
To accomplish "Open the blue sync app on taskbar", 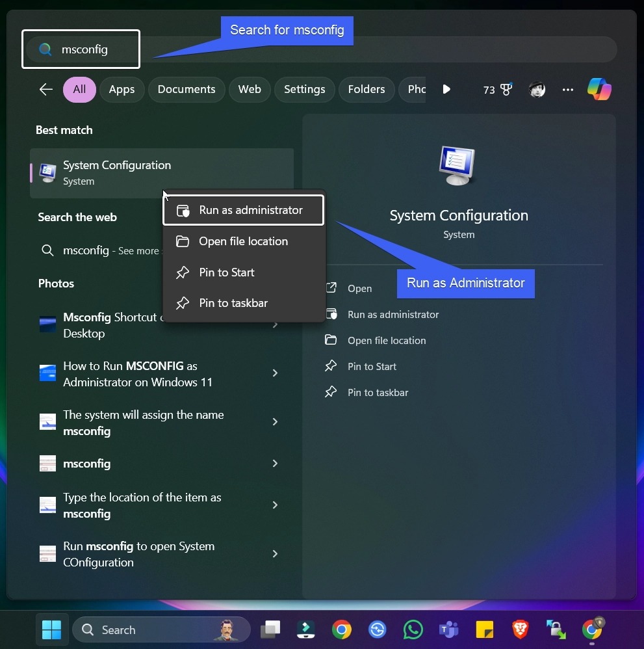I will pyautogui.click(x=377, y=630).
